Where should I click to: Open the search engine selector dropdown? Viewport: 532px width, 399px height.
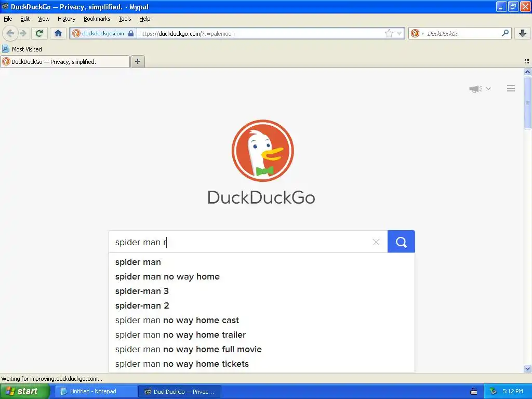tap(417, 33)
